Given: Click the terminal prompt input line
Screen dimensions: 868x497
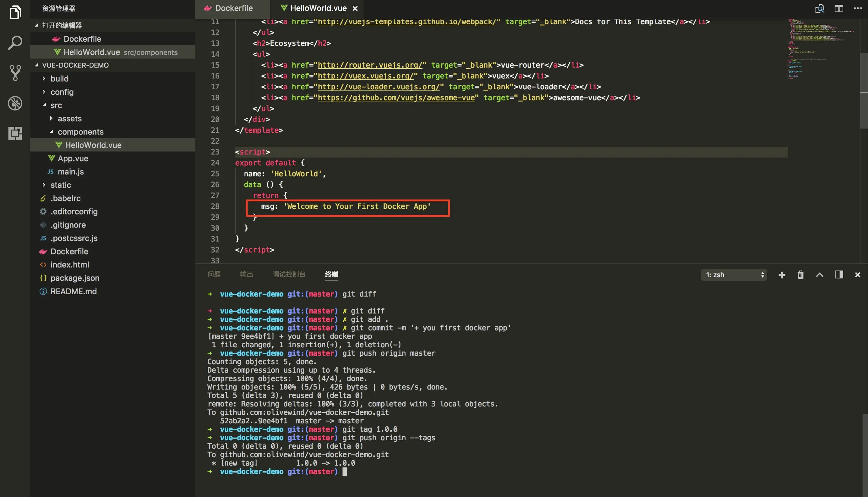Looking at the screenshot, I should [344, 472].
